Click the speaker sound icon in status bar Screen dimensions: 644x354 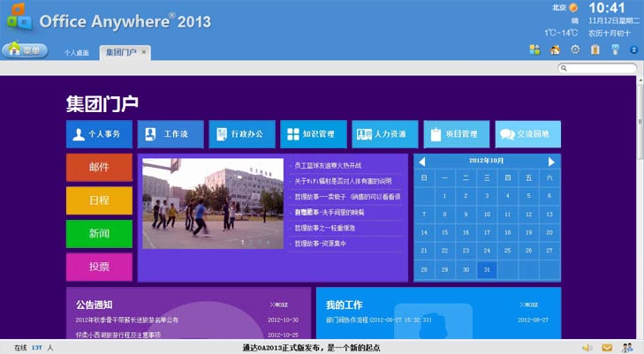point(587,348)
